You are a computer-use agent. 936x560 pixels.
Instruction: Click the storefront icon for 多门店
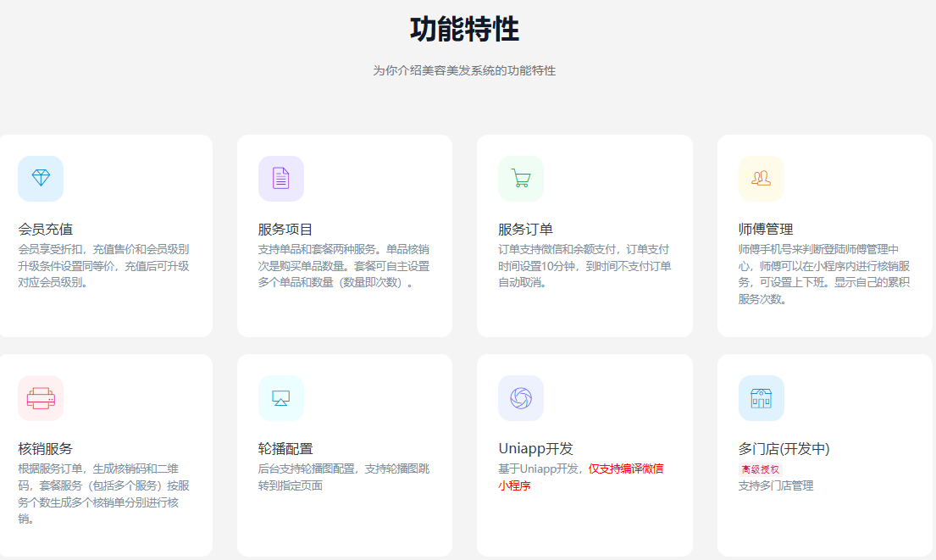pyautogui.click(x=761, y=398)
